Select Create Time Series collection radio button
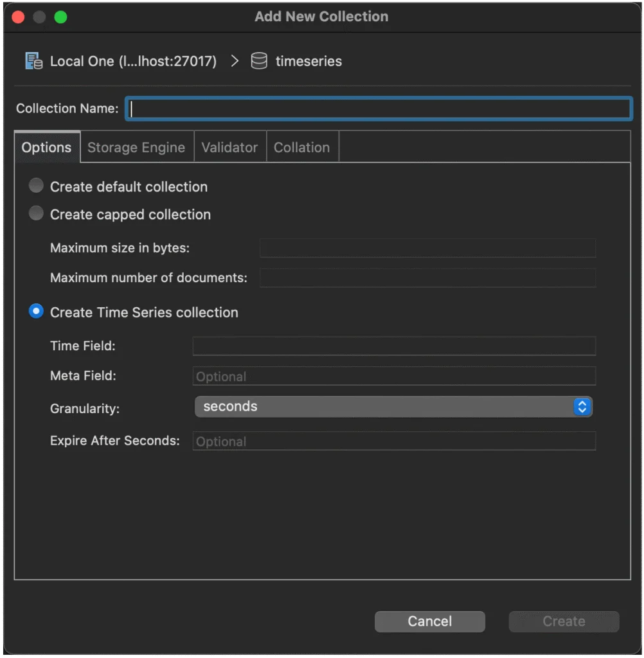The width and height of the screenshot is (644, 658). pos(36,312)
